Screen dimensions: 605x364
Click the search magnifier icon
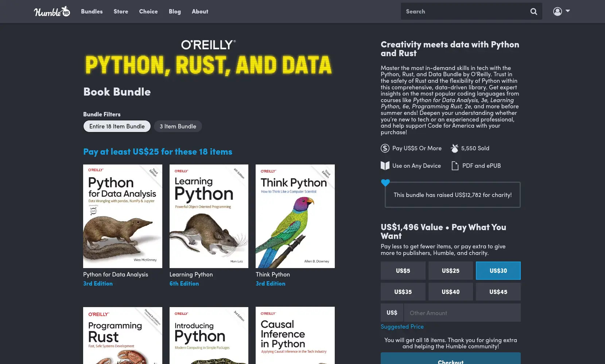pyautogui.click(x=534, y=12)
